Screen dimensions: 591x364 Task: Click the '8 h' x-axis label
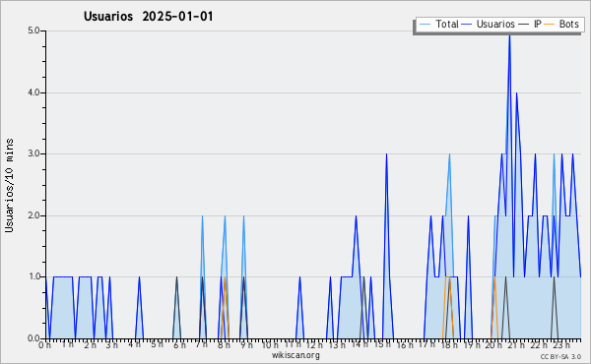224,345
